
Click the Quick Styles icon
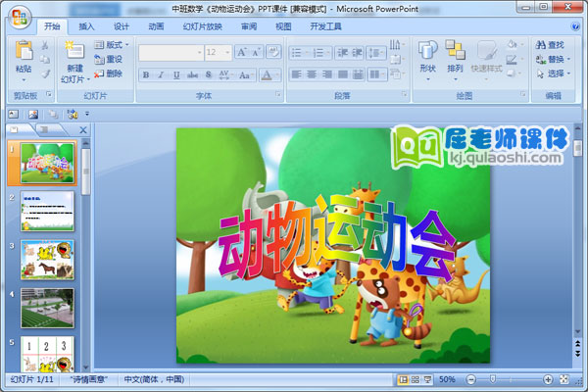point(486,51)
